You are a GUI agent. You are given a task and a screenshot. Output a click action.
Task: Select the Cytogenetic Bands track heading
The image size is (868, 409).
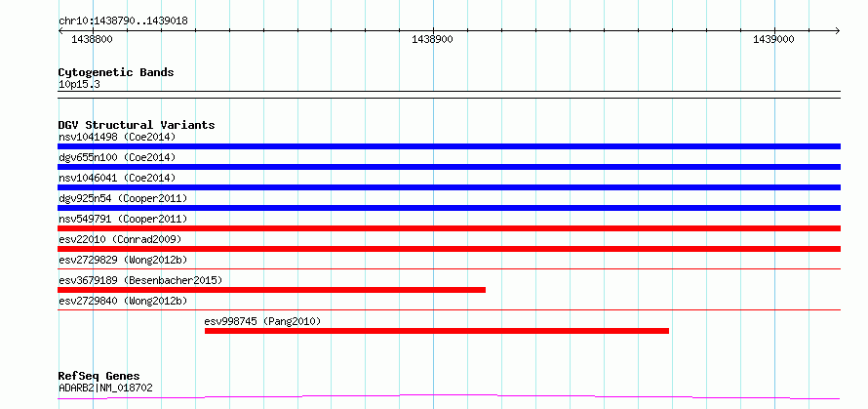coord(116,72)
